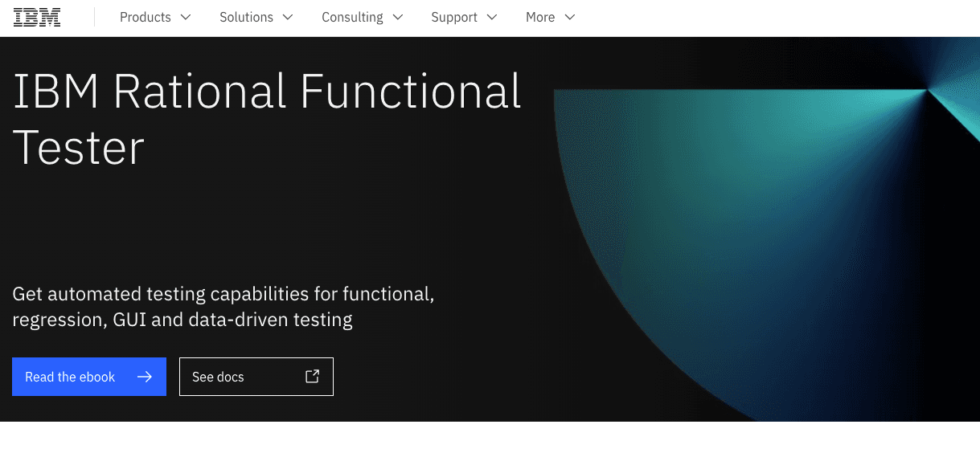Image resolution: width=980 pixels, height=453 pixels.
Task: Select the IBM Rational Functional Tester heading
Action: point(268,119)
